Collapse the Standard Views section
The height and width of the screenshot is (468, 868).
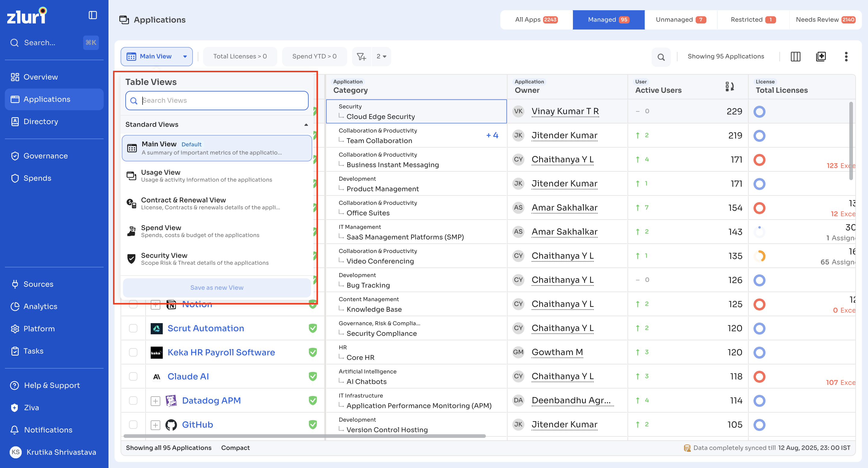pyautogui.click(x=306, y=125)
